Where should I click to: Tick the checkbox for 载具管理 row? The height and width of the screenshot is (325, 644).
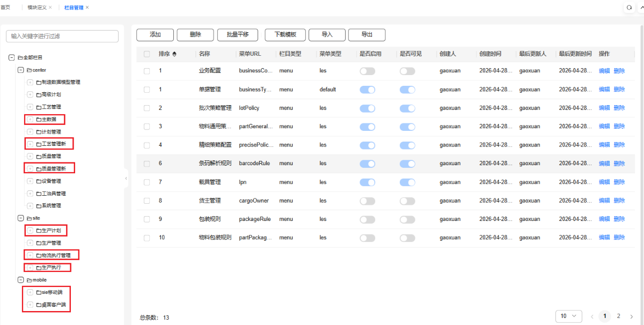point(147,182)
